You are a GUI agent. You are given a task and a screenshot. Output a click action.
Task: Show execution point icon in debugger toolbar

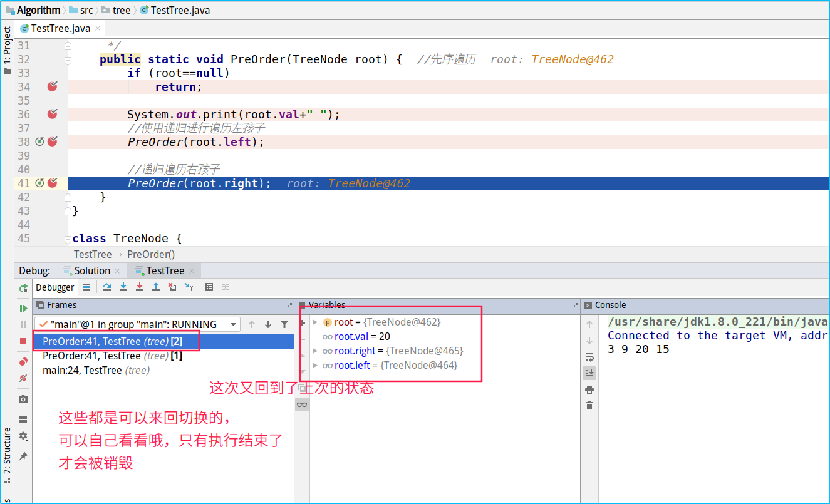[x=86, y=287]
